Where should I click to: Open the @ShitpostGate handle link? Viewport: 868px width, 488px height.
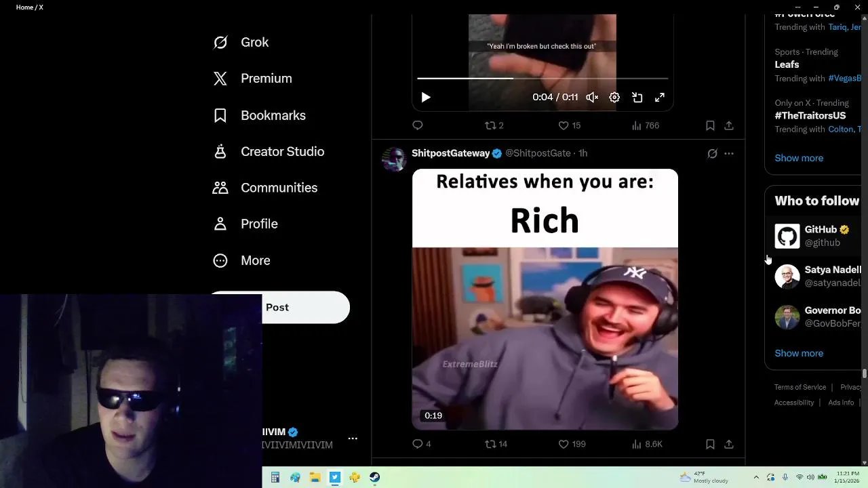tap(538, 153)
